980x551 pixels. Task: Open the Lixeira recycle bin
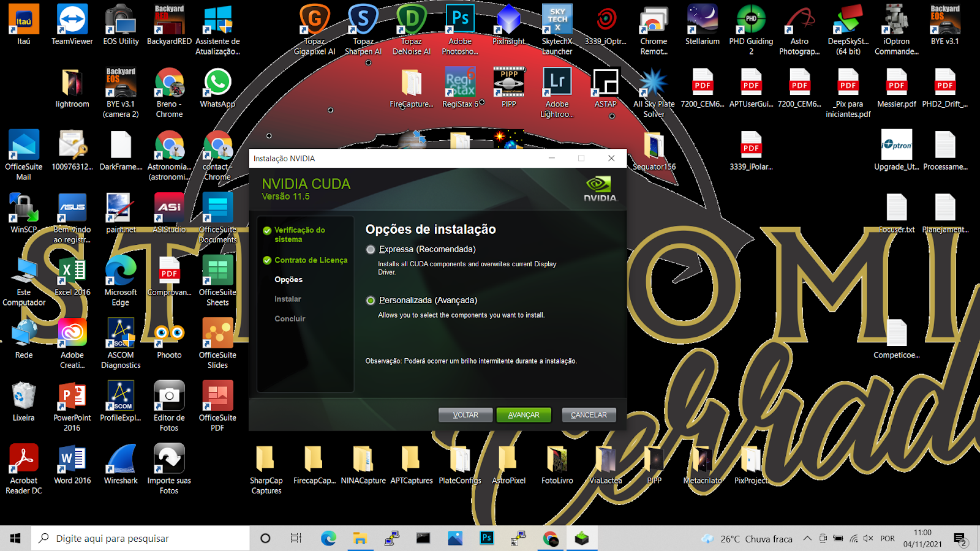(x=23, y=401)
